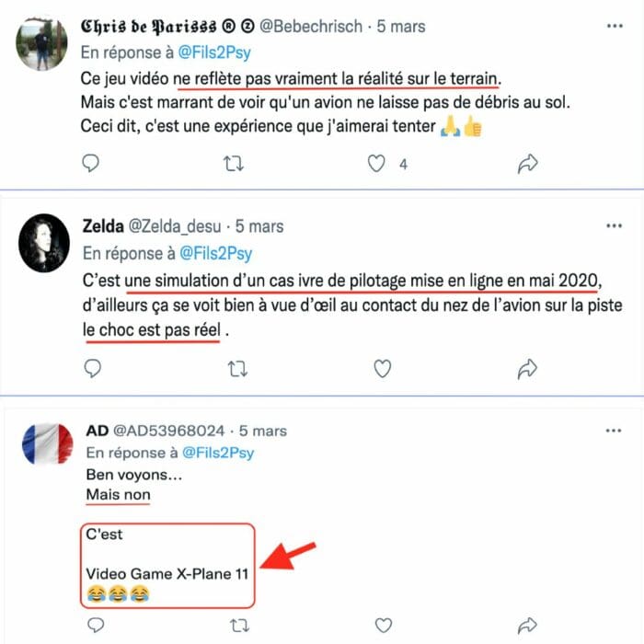Share Chris de Pariss's tweet
This screenshot has width=644, height=644.
[527, 164]
